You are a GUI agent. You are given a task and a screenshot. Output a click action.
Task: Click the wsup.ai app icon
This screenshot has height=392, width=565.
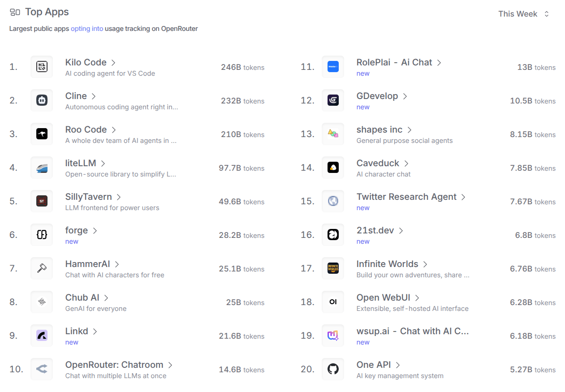click(x=333, y=336)
